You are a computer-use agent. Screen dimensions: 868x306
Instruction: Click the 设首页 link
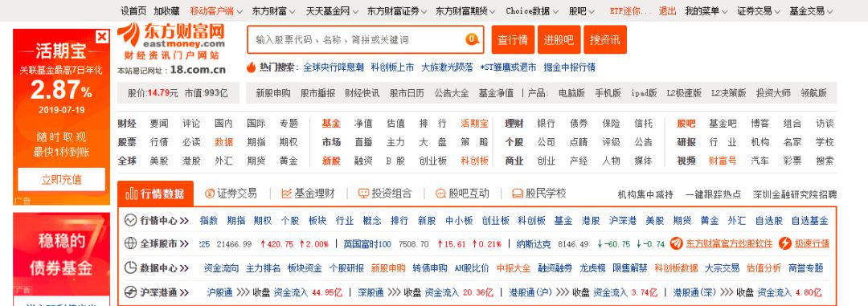tap(133, 11)
